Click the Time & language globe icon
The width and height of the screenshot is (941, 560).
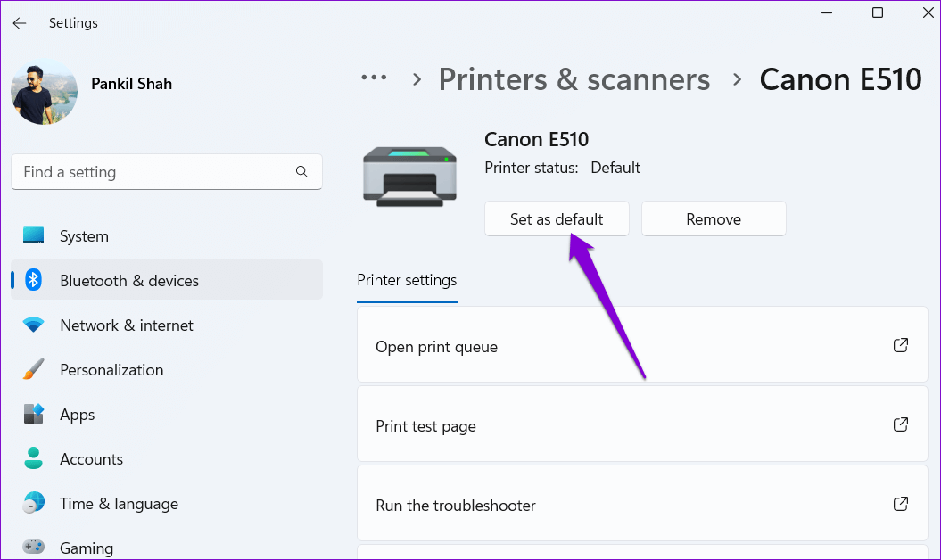[x=34, y=503]
